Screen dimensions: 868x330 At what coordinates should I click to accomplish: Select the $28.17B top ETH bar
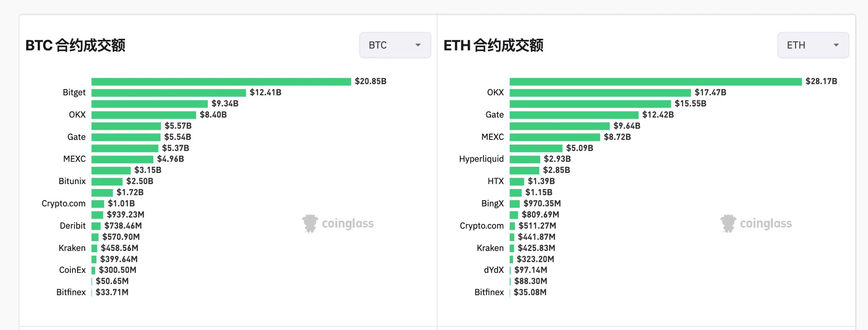click(655, 81)
